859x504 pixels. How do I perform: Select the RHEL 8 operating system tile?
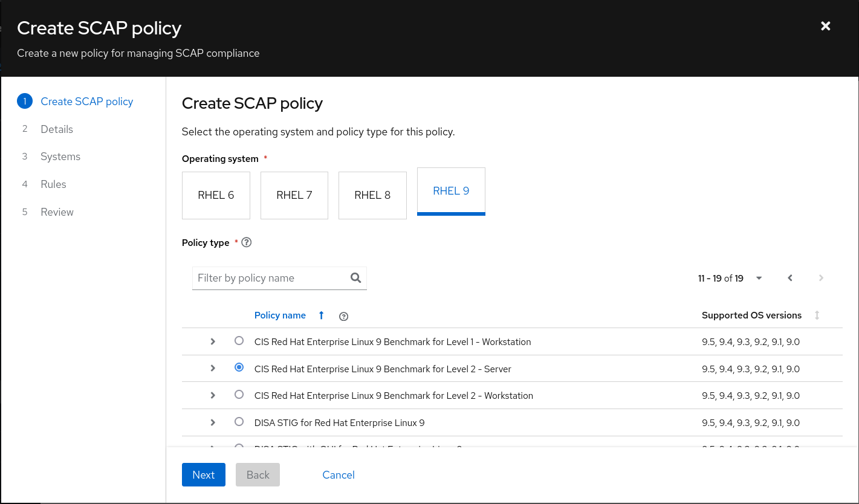(372, 195)
